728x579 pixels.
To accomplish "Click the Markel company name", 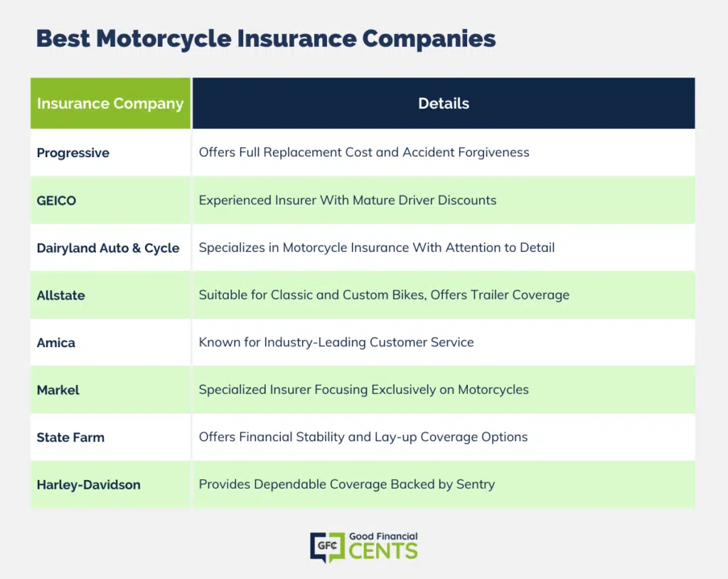I will pos(58,391).
